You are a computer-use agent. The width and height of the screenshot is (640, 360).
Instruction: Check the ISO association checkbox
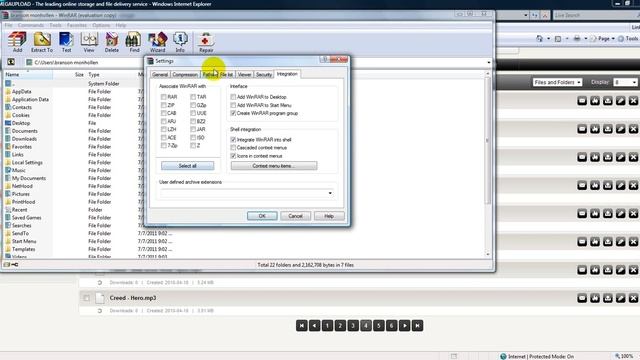click(193, 138)
